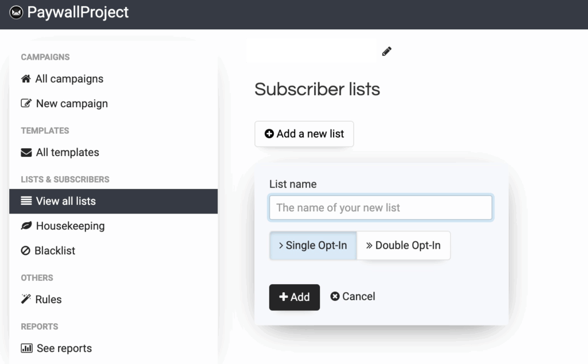Click the home icon beside All campaigns
Image resolution: width=588 pixels, height=364 pixels.
pyautogui.click(x=26, y=79)
